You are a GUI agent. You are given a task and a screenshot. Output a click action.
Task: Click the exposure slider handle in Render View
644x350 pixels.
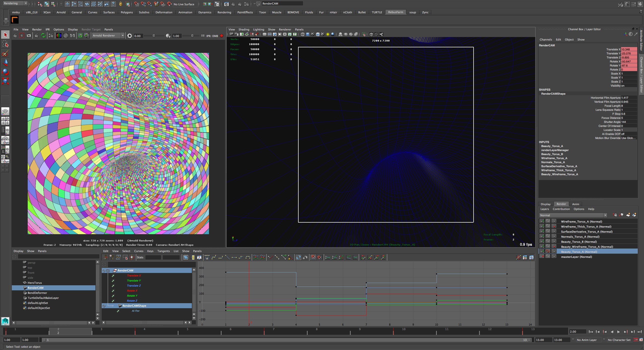tap(154, 36)
